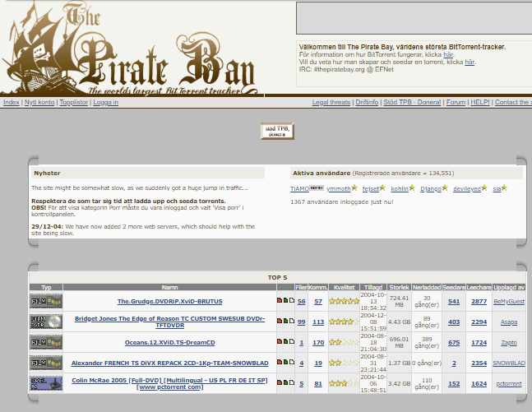
Task: Click the FILM type icon for Alexander FRENCH
Action: coord(46,363)
